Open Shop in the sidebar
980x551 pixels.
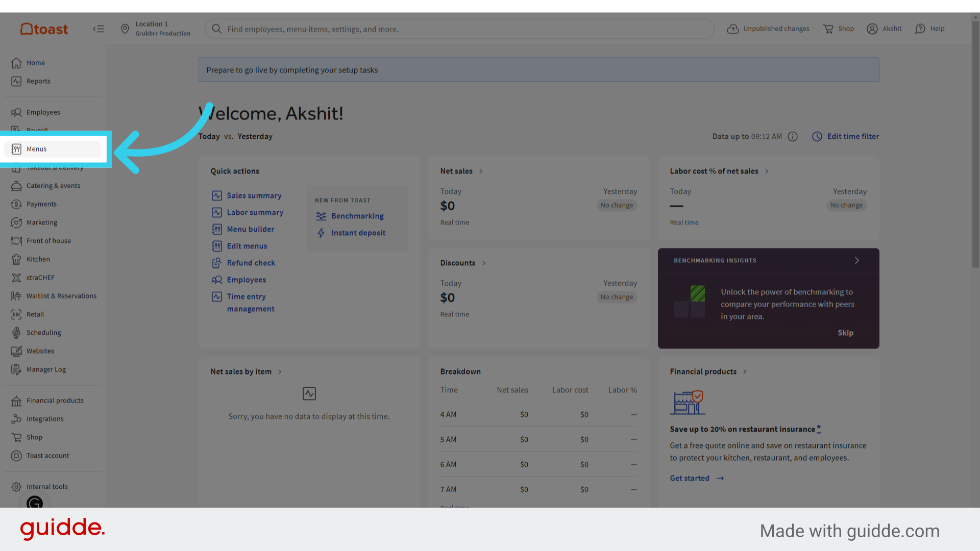pos(53,437)
